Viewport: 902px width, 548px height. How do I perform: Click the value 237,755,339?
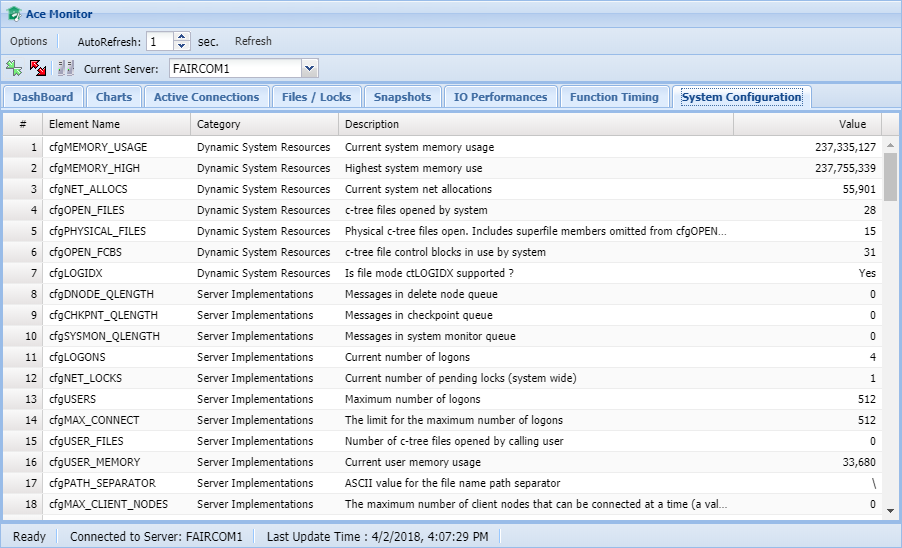[x=845, y=168]
